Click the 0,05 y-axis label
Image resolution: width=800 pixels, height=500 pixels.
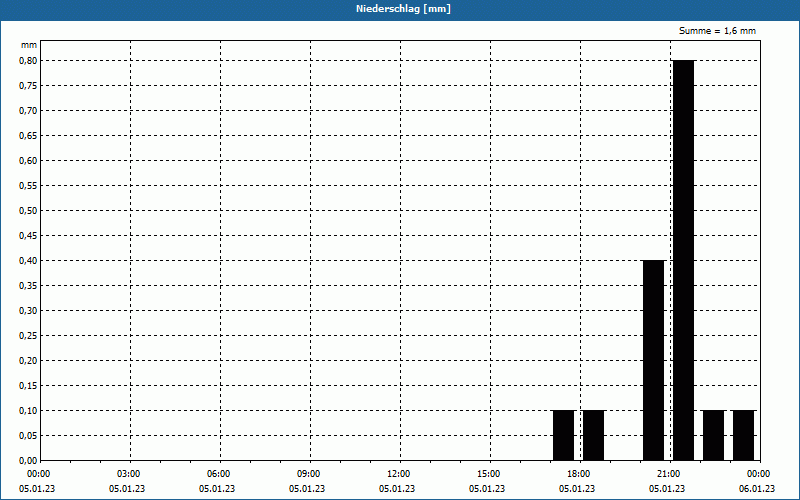tap(28, 436)
